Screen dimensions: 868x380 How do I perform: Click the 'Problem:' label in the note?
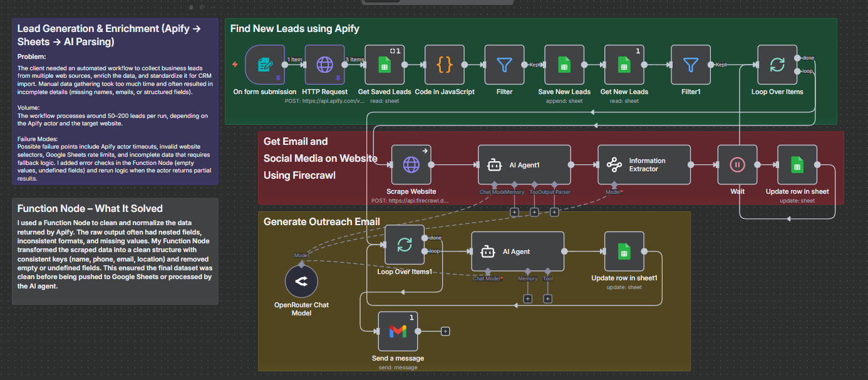(x=31, y=56)
